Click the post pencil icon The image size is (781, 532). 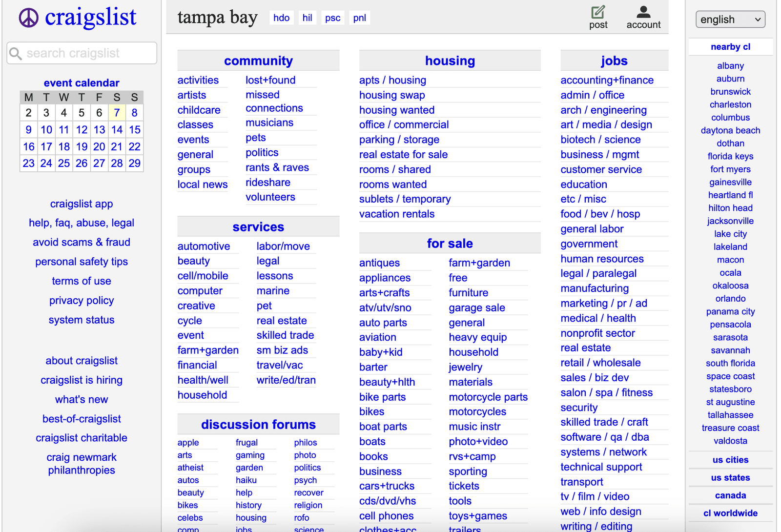tap(598, 12)
